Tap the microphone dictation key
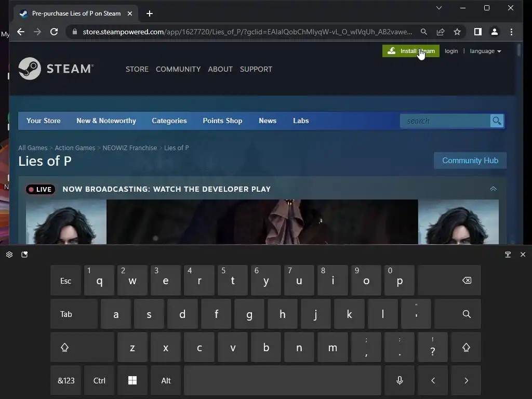 click(400, 380)
